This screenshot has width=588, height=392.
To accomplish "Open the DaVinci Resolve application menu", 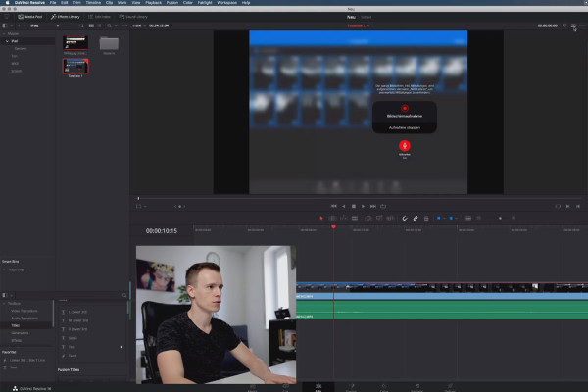I will 29,3.
